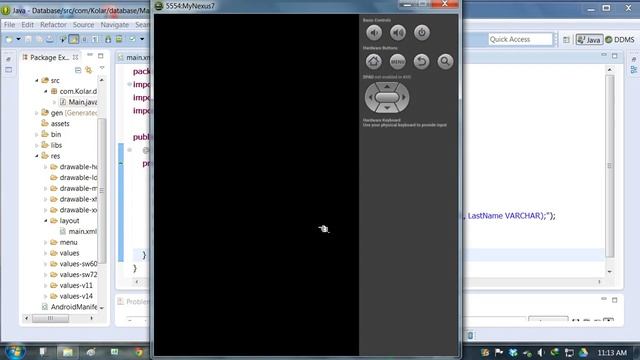Expand the gen folder
The width and height of the screenshot is (640, 360).
tap(36, 113)
